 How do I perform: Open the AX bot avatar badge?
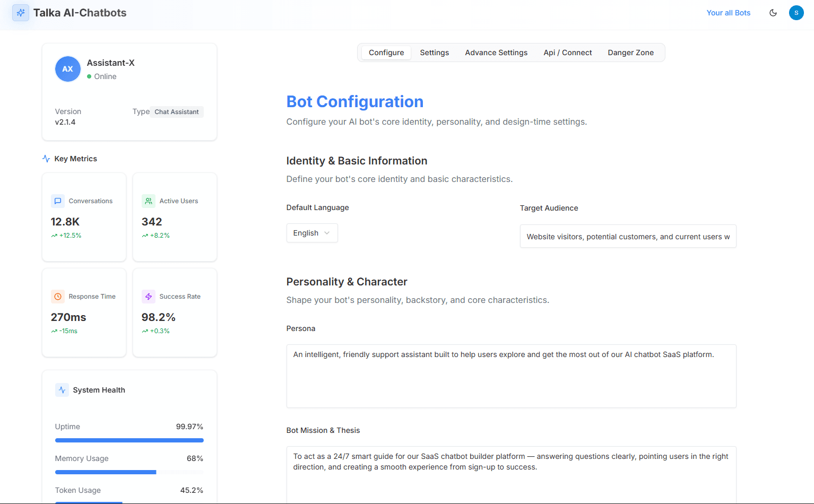[x=67, y=69]
